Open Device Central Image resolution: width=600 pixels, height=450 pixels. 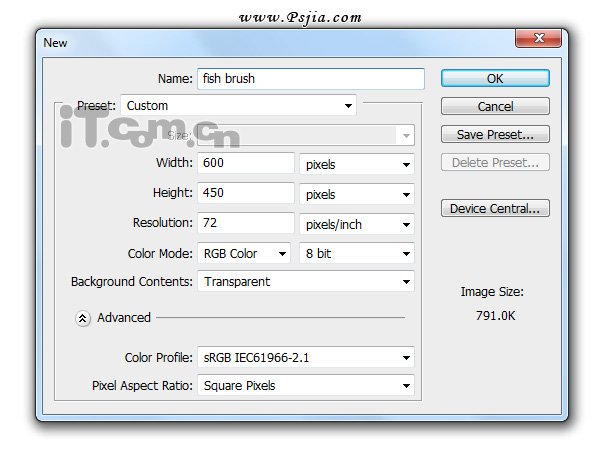(495, 209)
